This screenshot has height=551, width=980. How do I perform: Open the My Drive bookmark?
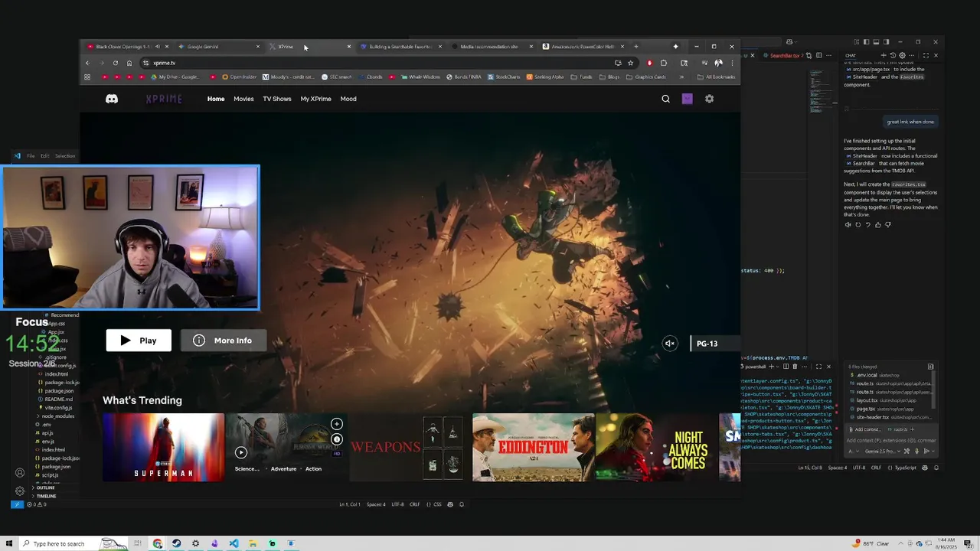tap(175, 77)
